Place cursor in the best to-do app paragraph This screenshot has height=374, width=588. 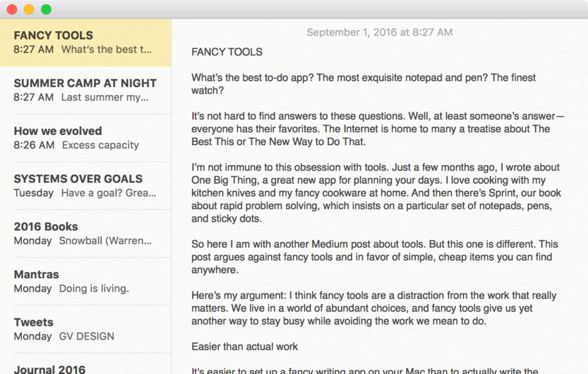coord(363,84)
